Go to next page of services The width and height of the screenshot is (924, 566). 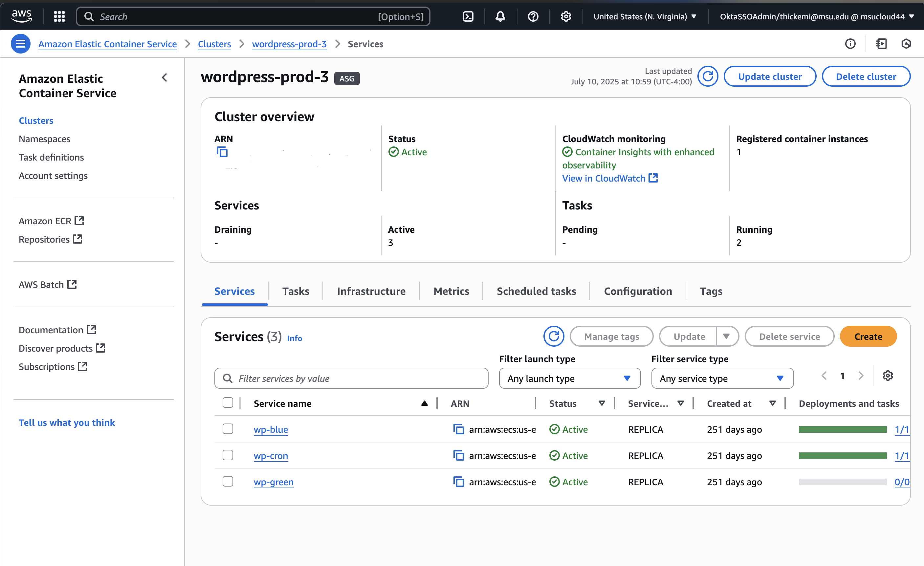(x=861, y=376)
